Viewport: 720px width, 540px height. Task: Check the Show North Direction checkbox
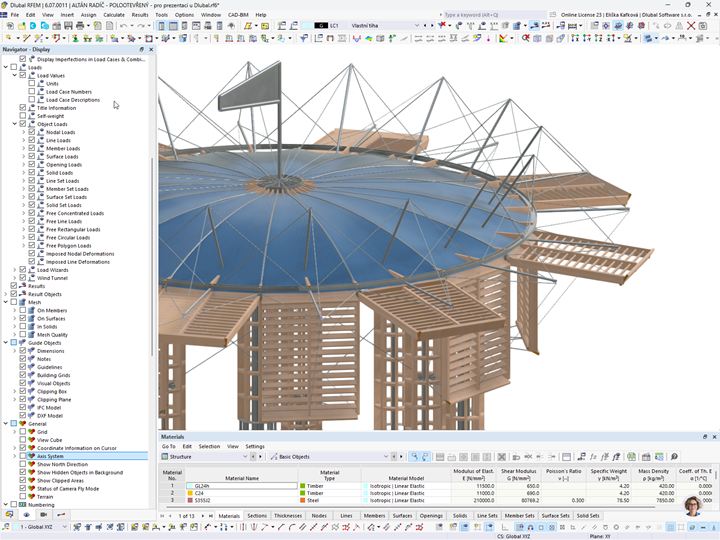[22, 464]
